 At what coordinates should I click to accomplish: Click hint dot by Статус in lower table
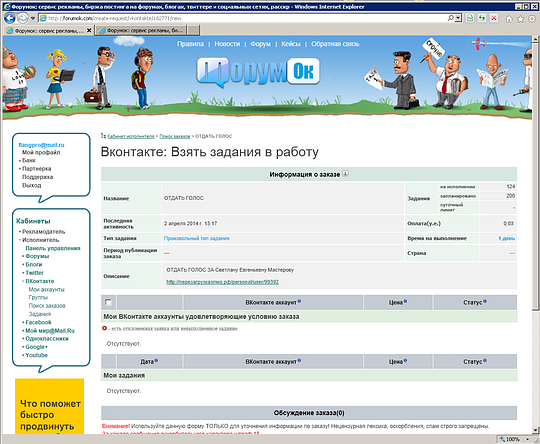(x=485, y=361)
